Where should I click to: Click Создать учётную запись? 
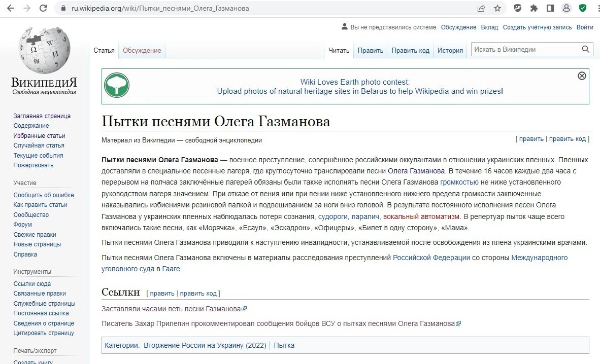click(x=537, y=27)
